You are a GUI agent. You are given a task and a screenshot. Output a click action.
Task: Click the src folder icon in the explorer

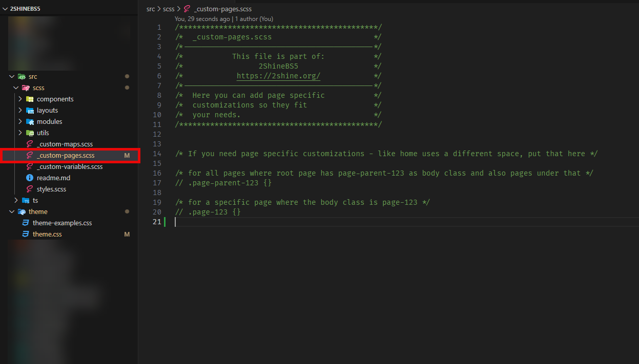[x=23, y=76]
